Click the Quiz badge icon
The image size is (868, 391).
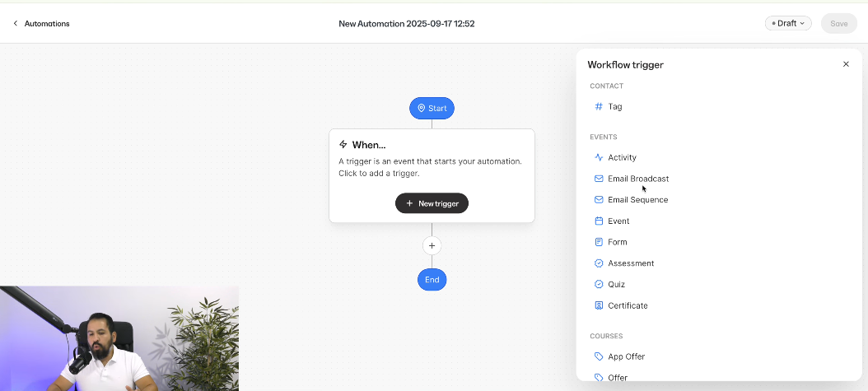coord(599,284)
